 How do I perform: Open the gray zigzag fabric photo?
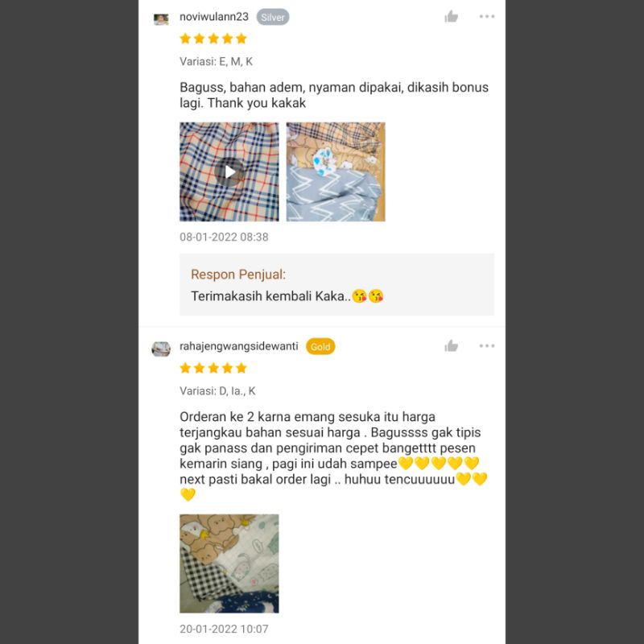336,171
